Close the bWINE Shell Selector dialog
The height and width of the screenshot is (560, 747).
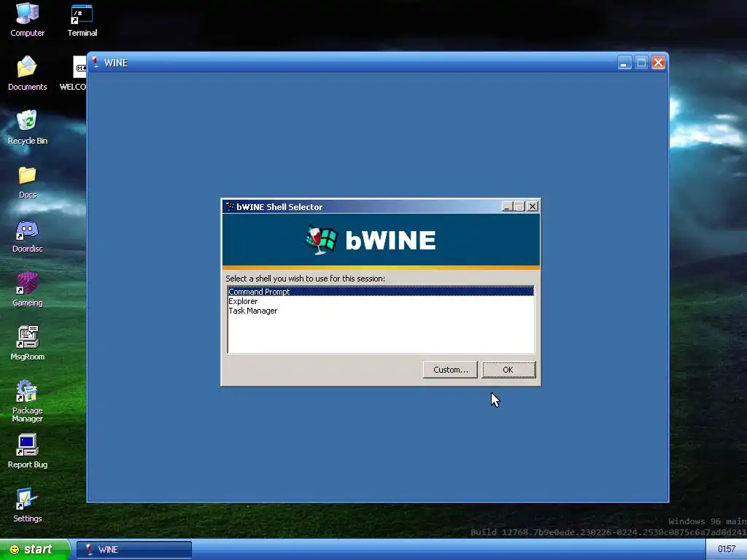coord(533,206)
